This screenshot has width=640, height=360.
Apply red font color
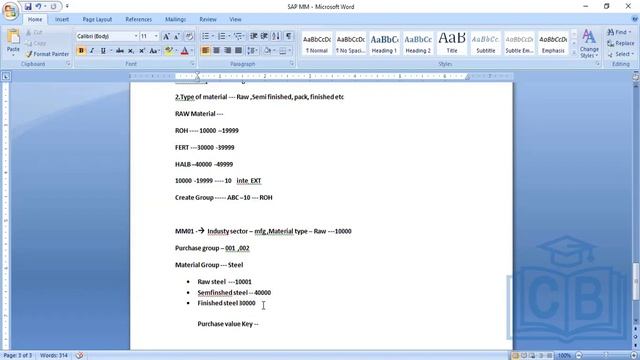point(184,51)
